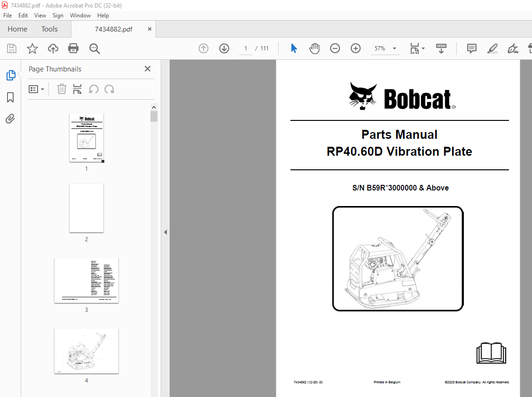Click the insert page break icon
Image resolution: width=532 pixels, height=397 pixels.
[x=78, y=89]
